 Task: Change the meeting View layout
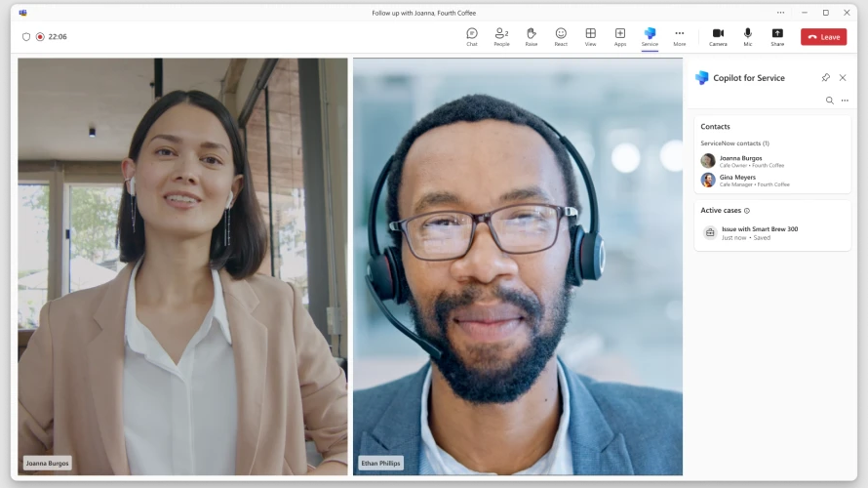point(590,36)
